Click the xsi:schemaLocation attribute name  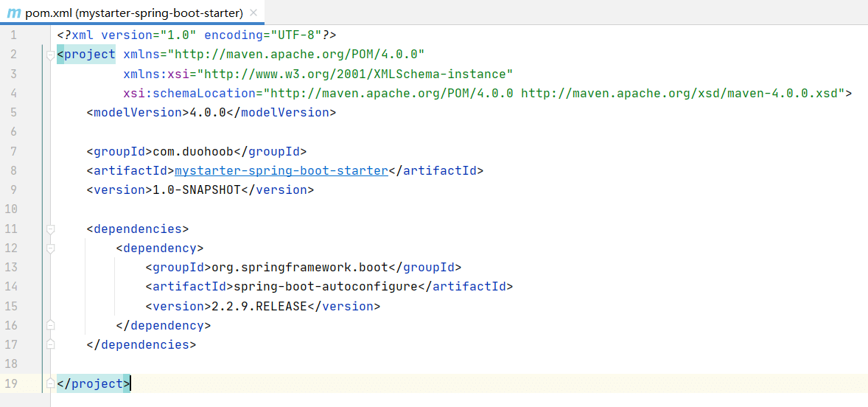click(189, 93)
